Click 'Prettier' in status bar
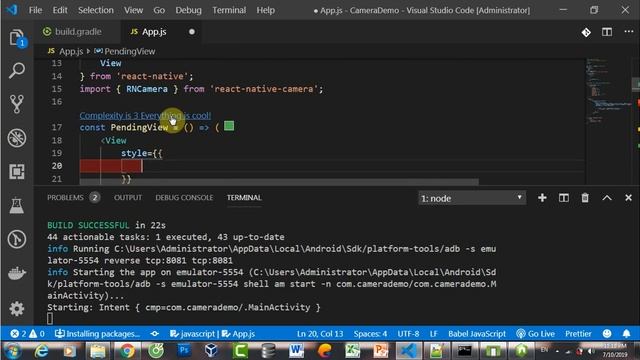The image size is (640, 360). coord(578,334)
